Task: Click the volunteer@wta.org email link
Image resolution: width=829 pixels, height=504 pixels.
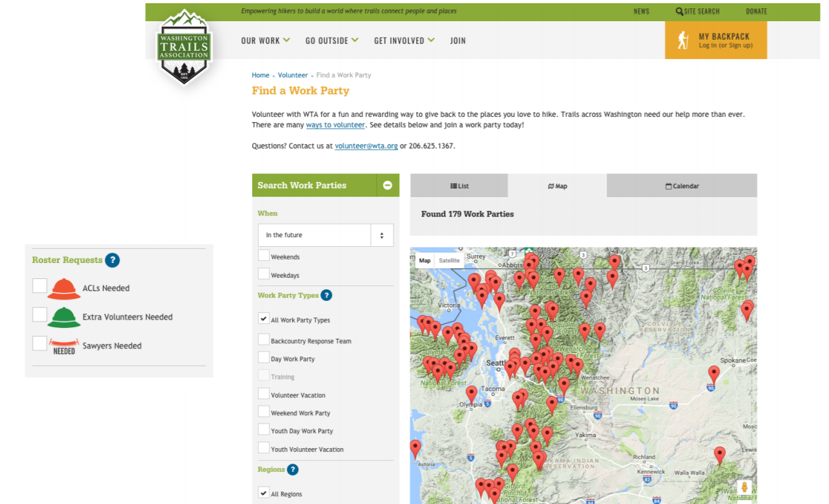Action: pos(366,146)
